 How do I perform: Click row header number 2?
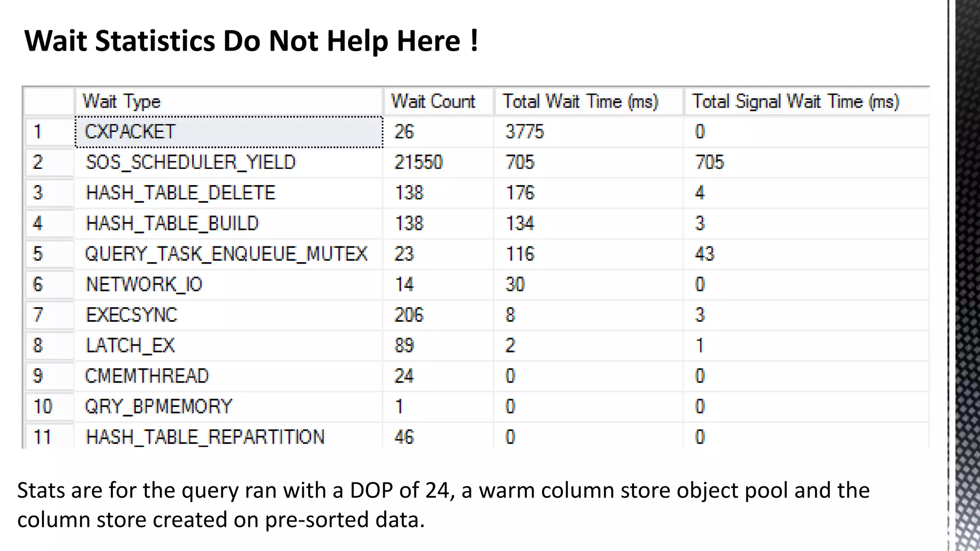[x=49, y=163]
